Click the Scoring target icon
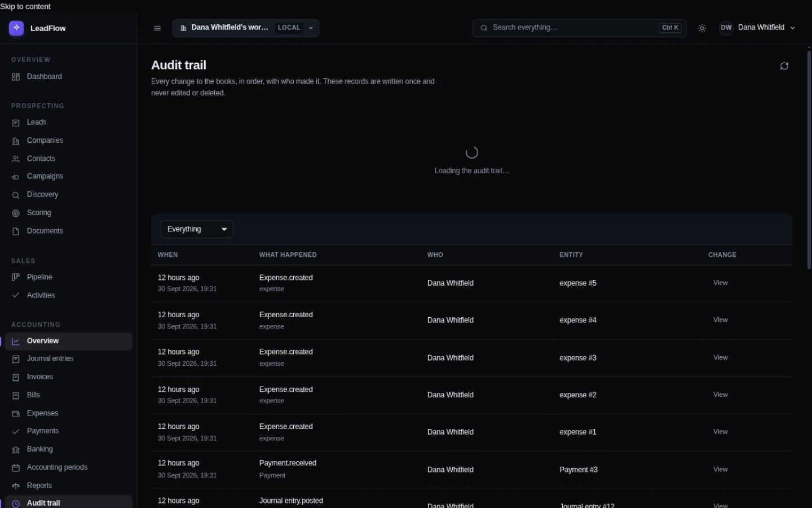This screenshot has height=508, width=812. pos(16,213)
